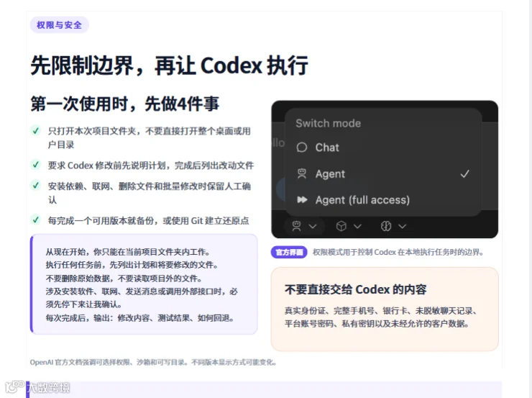The image size is (532, 398).
Task: Click the robot mode icon in bottom bar
Action: (296, 226)
